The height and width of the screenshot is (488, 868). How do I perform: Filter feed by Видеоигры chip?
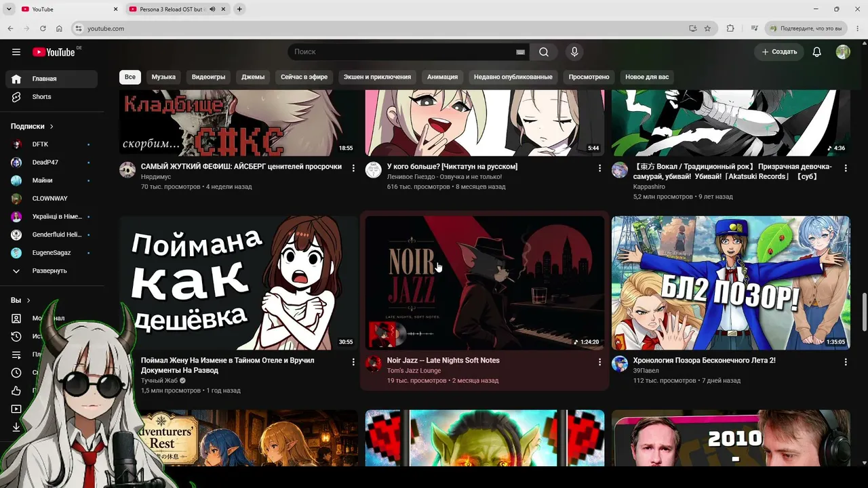tap(209, 77)
